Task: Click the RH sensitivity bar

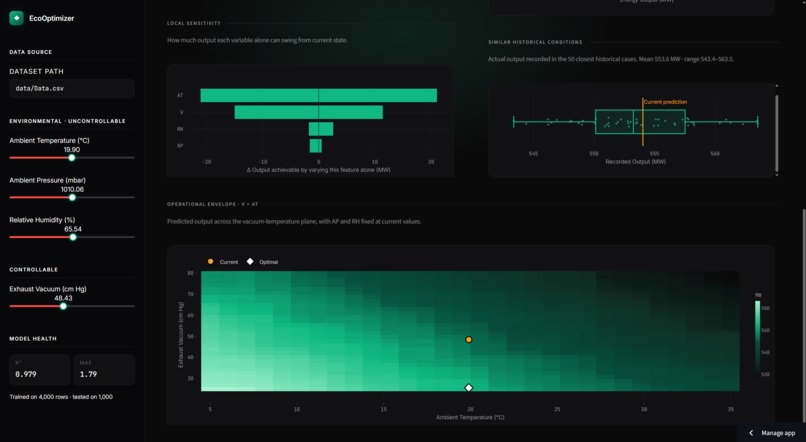Action: [321, 129]
